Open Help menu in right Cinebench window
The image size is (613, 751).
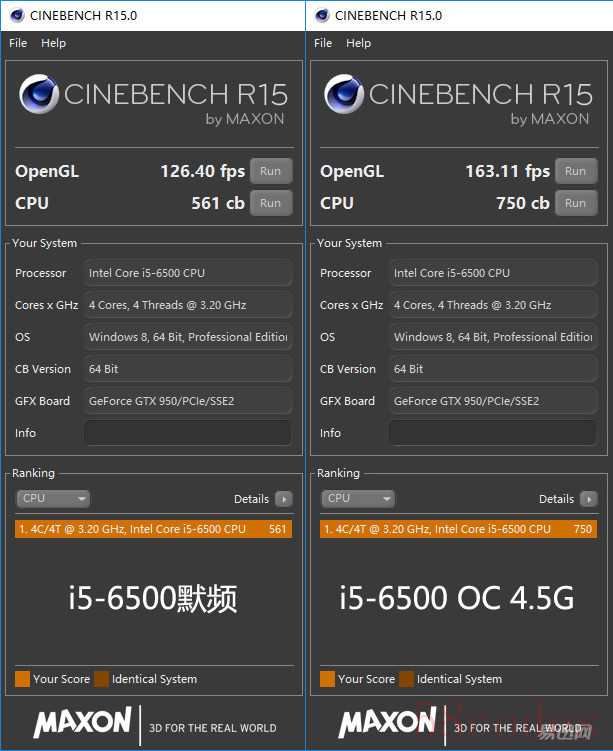pos(358,43)
